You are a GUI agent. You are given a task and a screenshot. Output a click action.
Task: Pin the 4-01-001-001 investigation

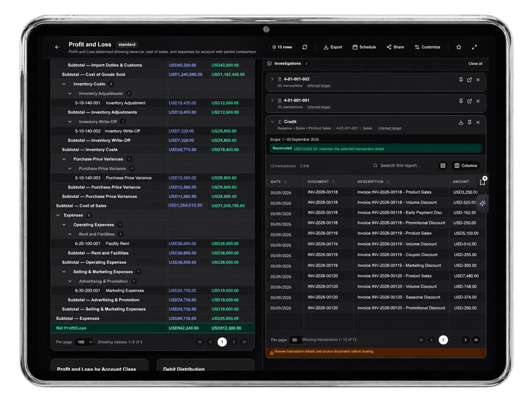pos(461,101)
